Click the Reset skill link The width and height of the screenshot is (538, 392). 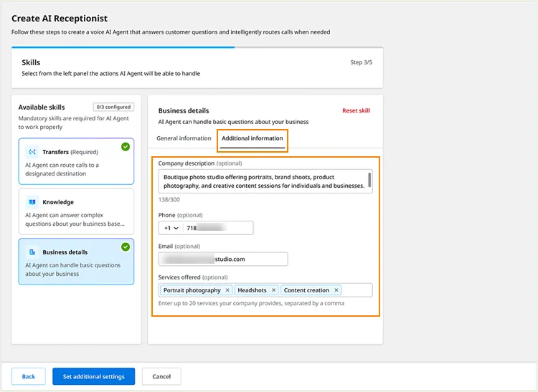[356, 110]
